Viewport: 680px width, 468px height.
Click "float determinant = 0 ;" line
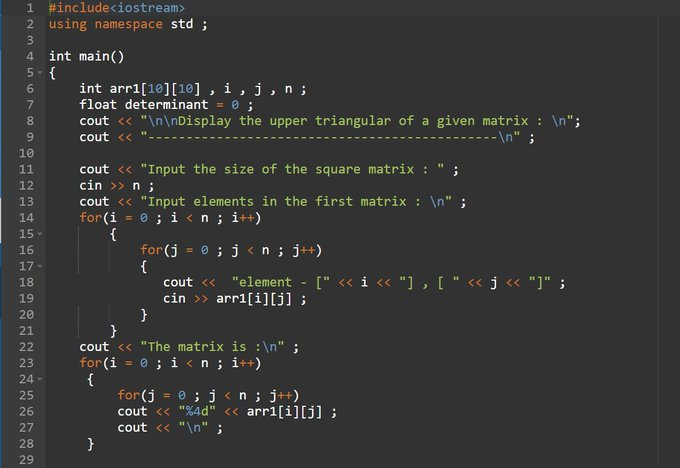[166, 105]
